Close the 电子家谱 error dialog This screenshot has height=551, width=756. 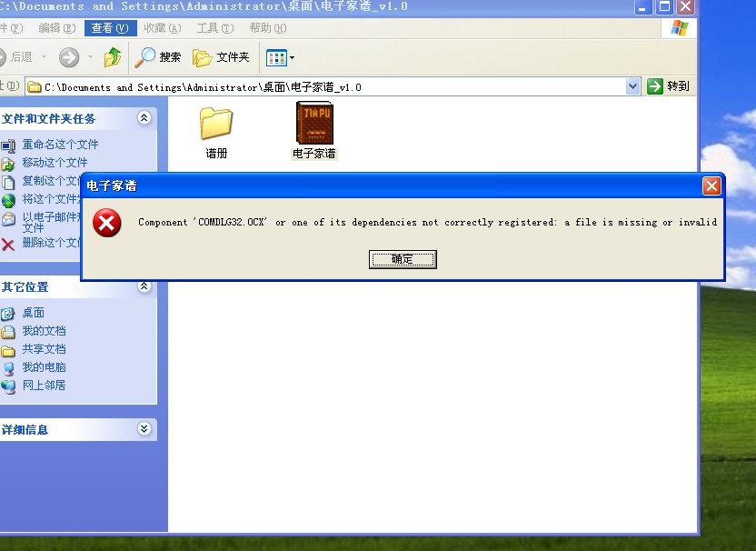711,185
